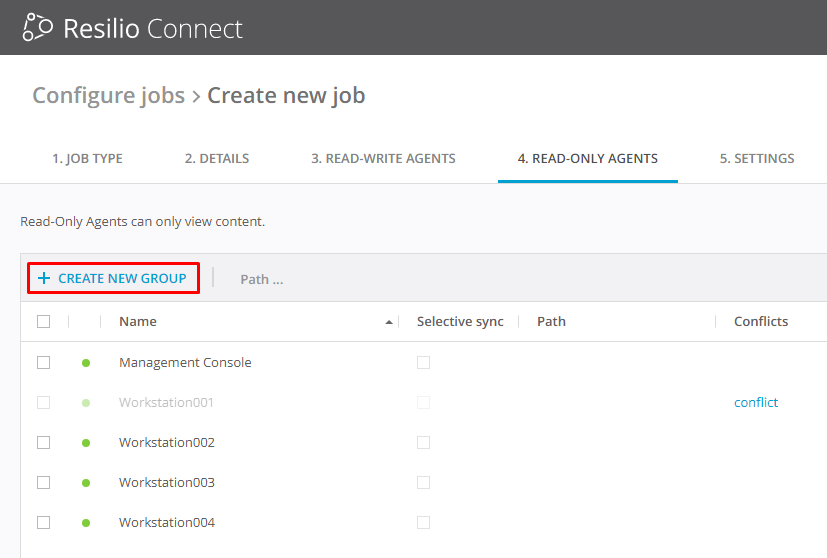The width and height of the screenshot is (827, 558).
Task: Switch to the 1. Job Type tab
Action: click(87, 158)
